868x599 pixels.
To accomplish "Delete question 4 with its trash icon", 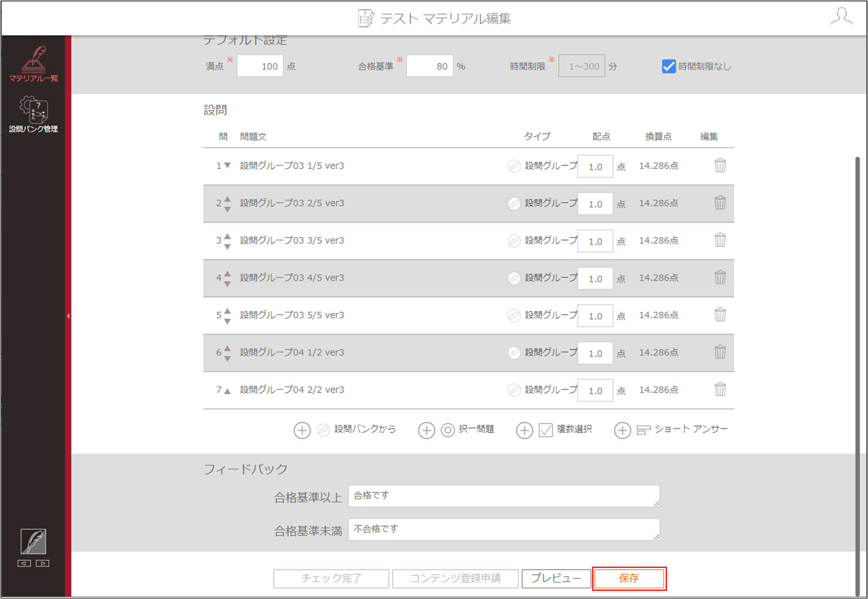I will click(x=720, y=277).
